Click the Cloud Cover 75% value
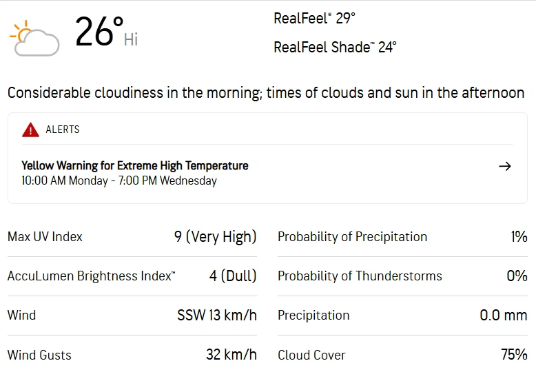The width and height of the screenshot is (536, 392). click(514, 354)
